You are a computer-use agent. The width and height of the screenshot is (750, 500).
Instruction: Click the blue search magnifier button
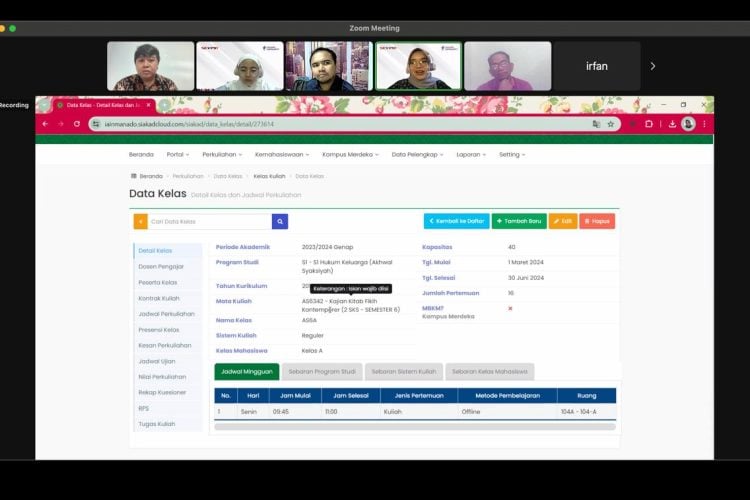point(280,221)
